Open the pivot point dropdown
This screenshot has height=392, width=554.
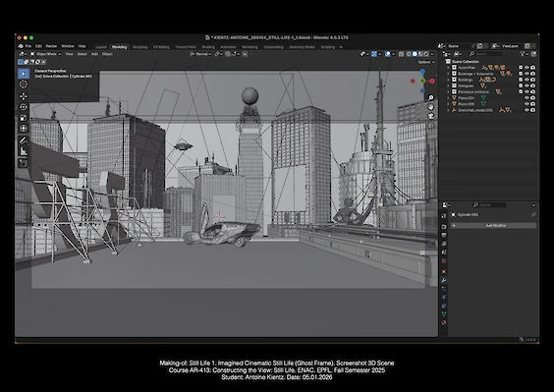(x=218, y=54)
